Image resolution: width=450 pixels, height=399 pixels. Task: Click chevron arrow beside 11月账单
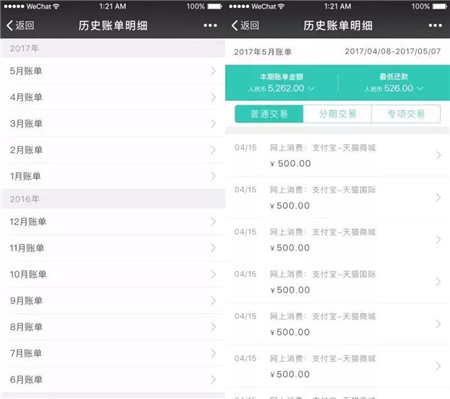[x=213, y=248]
